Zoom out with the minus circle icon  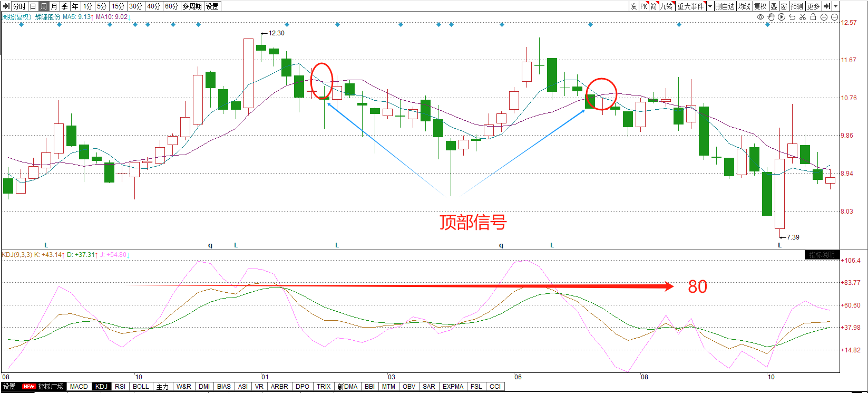click(x=835, y=17)
